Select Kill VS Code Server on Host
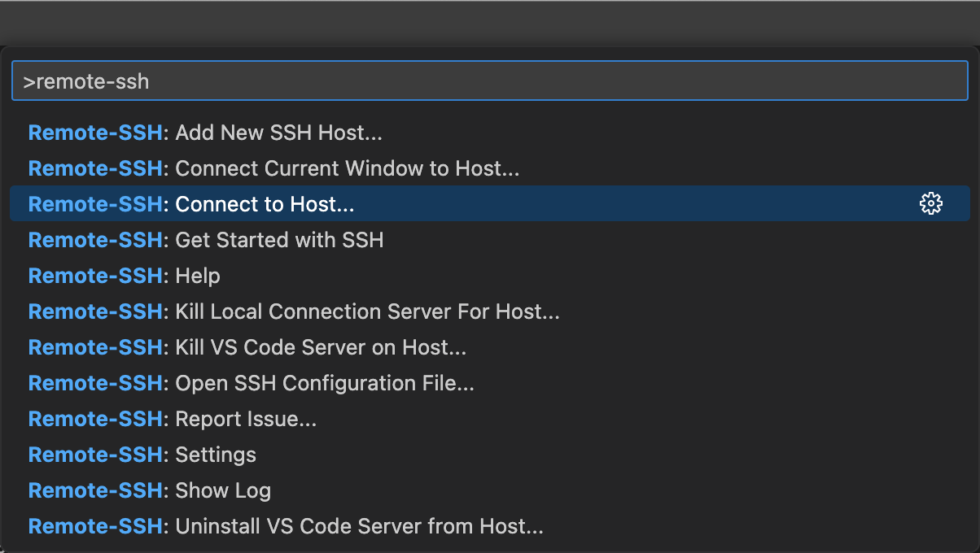This screenshot has width=980, height=553. click(x=321, y=347)
